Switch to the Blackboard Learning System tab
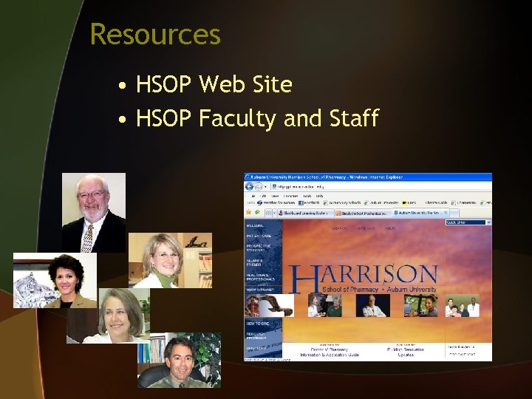 click(x=305, y=213)
